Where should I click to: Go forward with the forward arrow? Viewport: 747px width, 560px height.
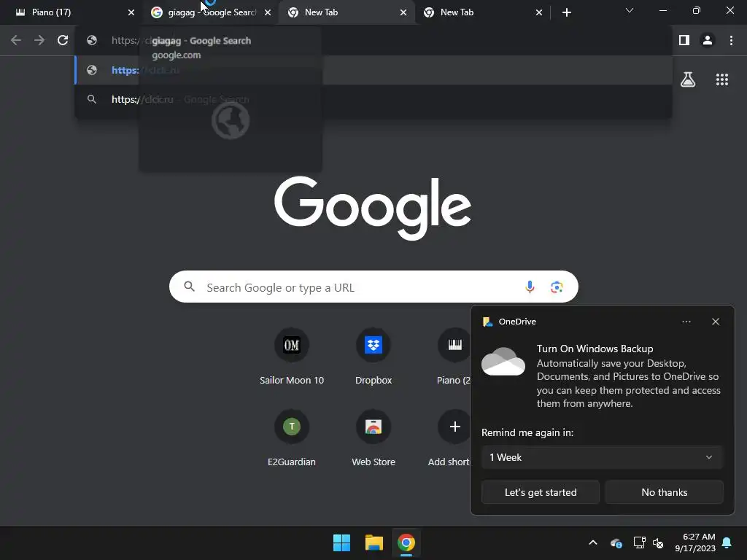tap(39, 41)
